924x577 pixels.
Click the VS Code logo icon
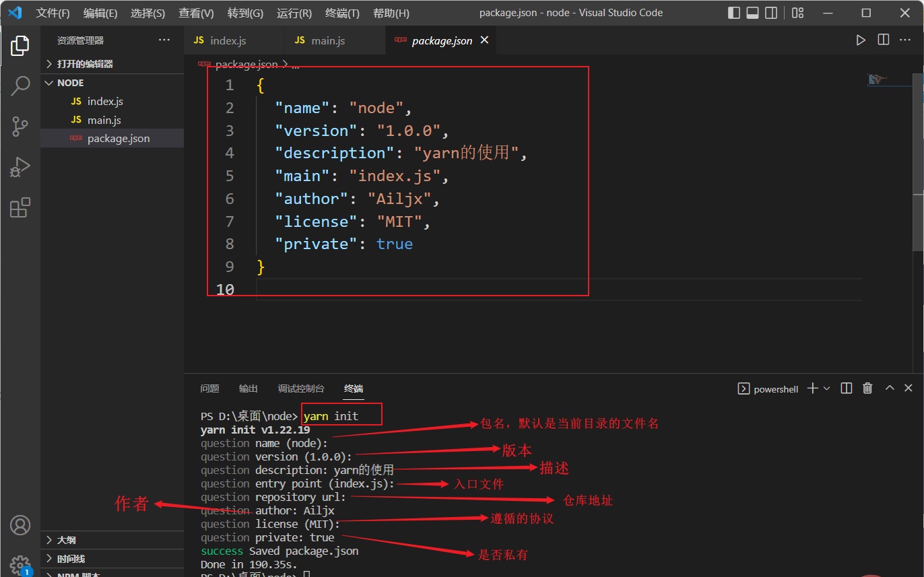(15, 13)
